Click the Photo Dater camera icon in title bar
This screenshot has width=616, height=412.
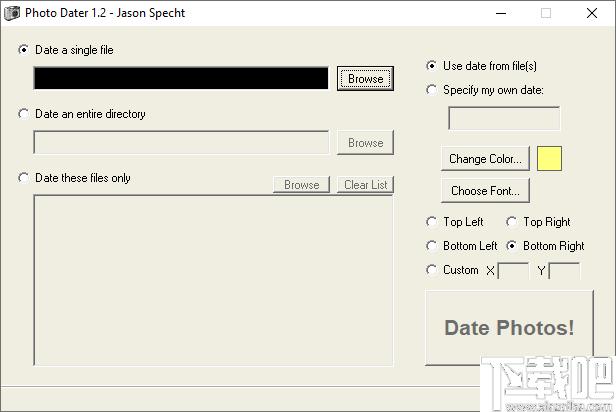point(12,13)
